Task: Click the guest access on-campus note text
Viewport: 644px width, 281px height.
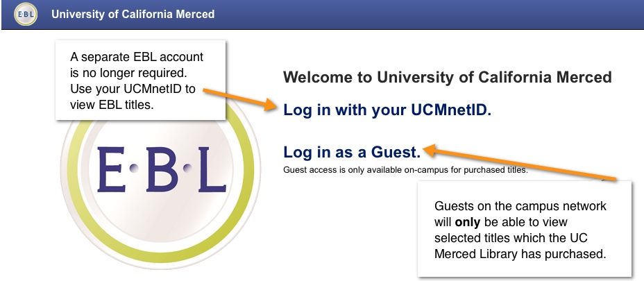Action: 405,170
